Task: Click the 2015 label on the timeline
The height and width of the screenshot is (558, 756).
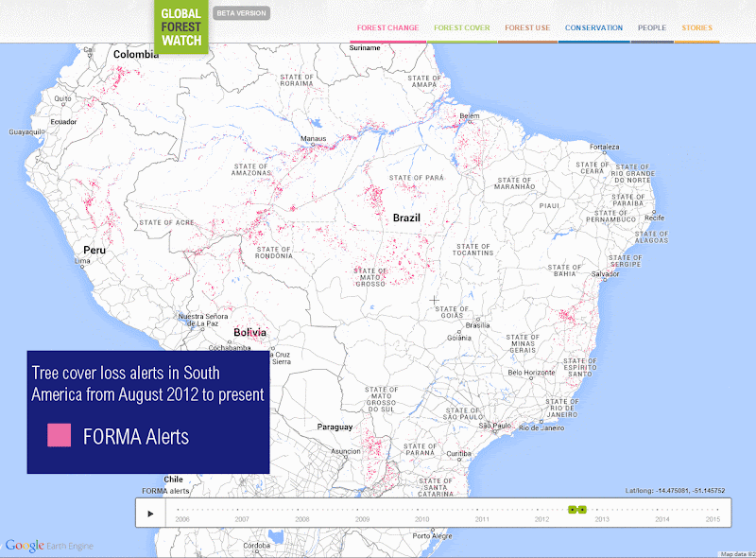Action: coord(714,519)
